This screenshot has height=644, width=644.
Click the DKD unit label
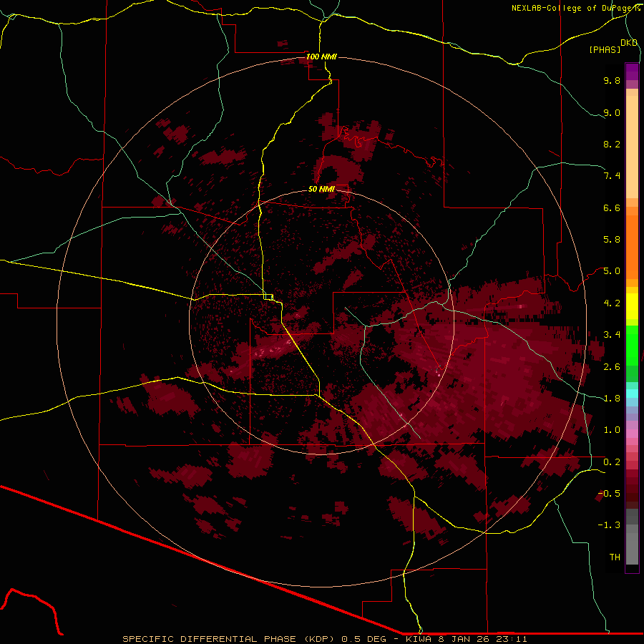(x=629, y=43)
